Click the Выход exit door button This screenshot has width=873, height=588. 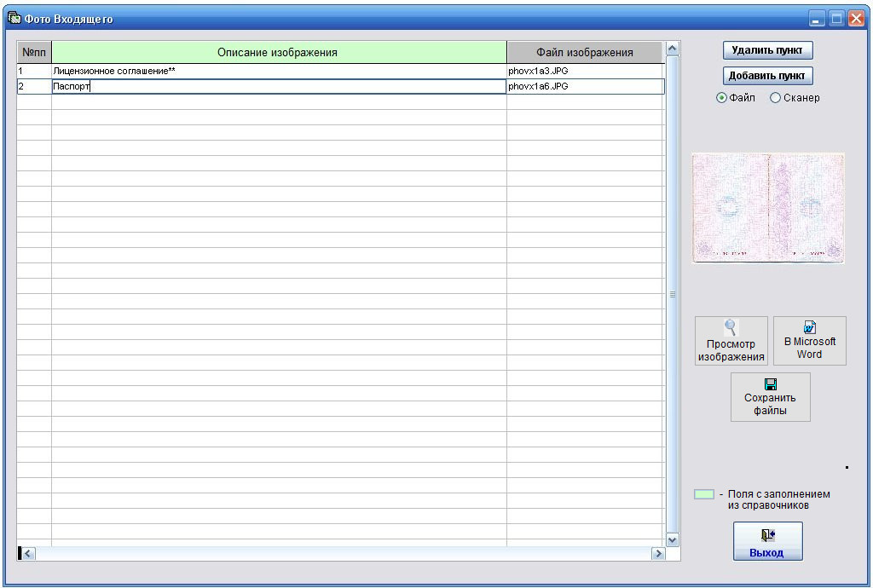point(768,541)
